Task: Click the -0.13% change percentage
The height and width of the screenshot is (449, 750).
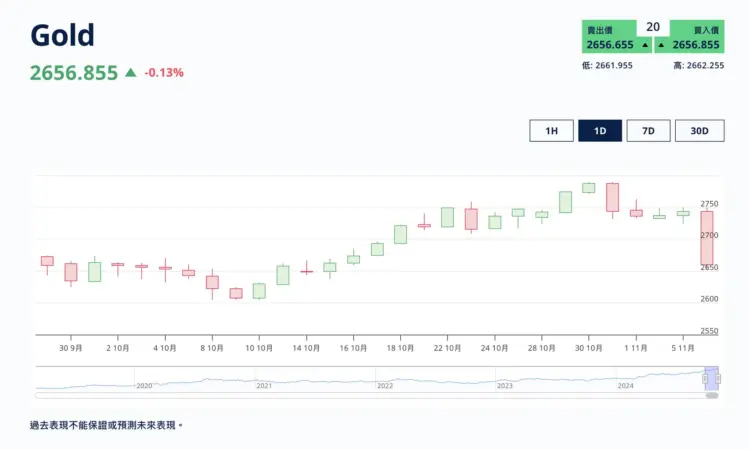Action: pos(164,73)
